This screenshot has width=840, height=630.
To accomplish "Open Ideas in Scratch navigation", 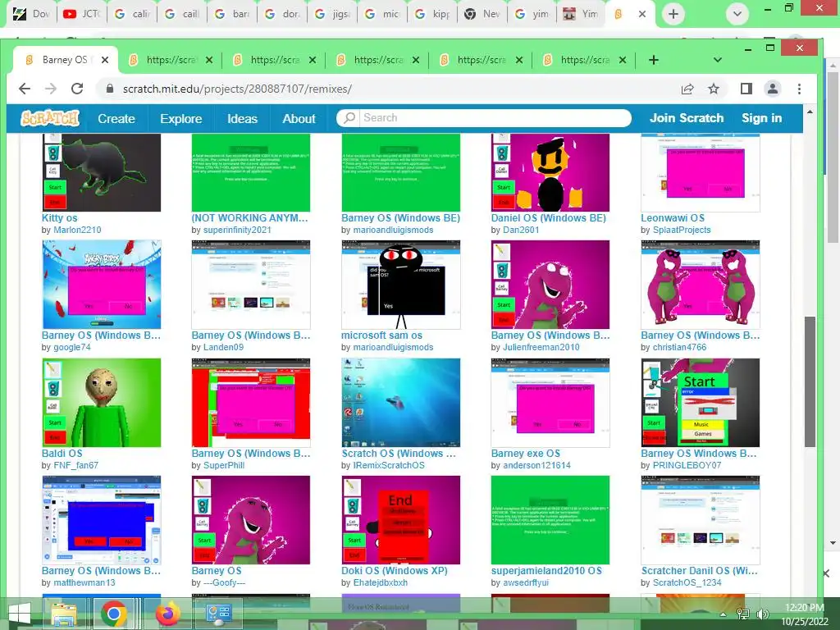I will point(242,118).
